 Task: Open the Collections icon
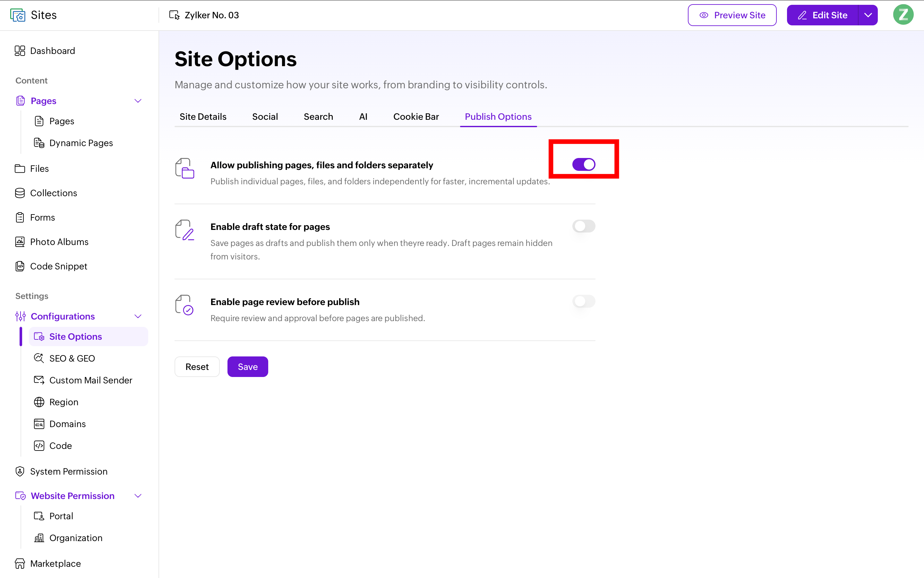(x=20, y=193)
